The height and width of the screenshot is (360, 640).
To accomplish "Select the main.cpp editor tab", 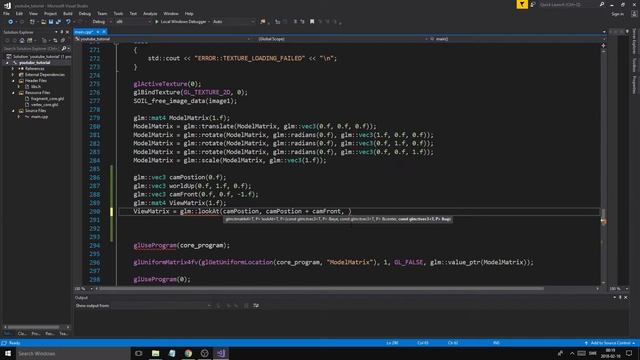I will pos(84,32).
